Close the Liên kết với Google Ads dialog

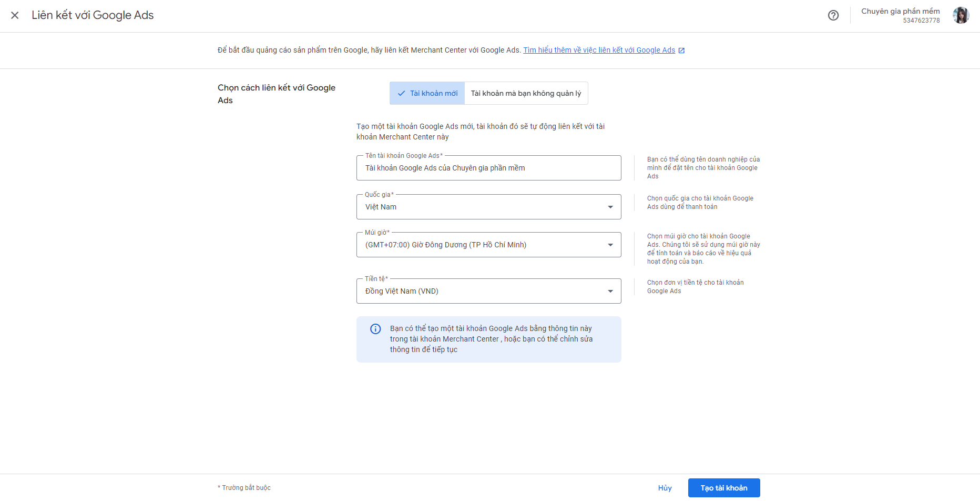point(15,15)
